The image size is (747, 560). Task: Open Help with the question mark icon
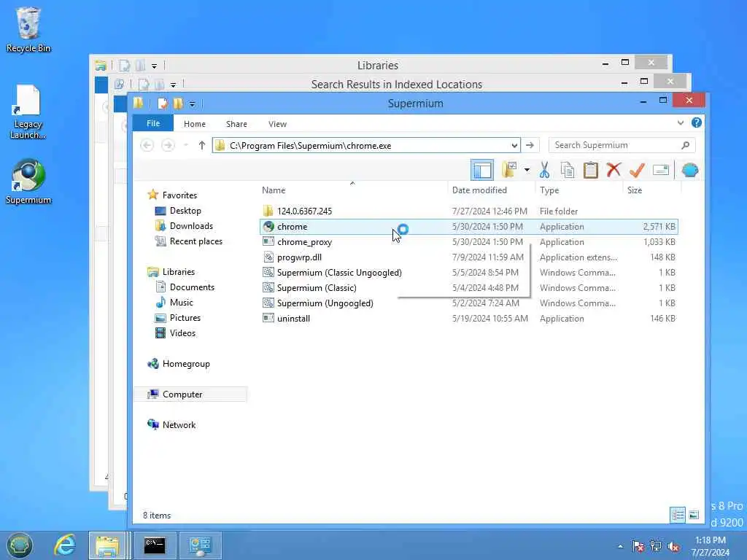point(696,122)
